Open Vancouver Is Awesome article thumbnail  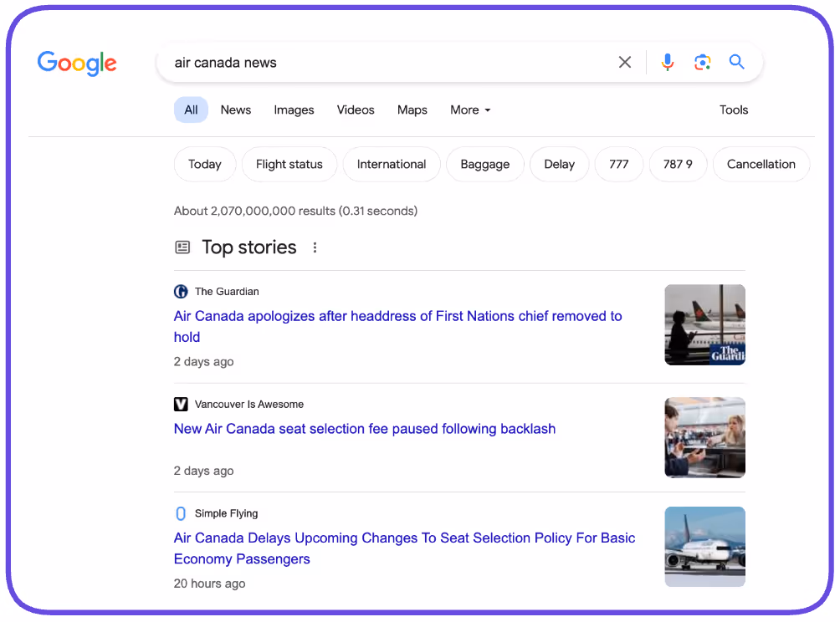705,437
